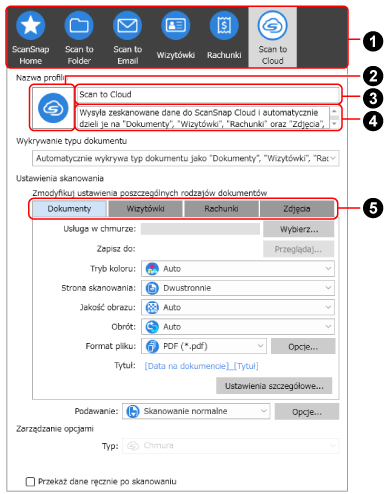Expand the Obrót dropdown
This screenshot has width=386, height=494.
[x=238, y=327]
